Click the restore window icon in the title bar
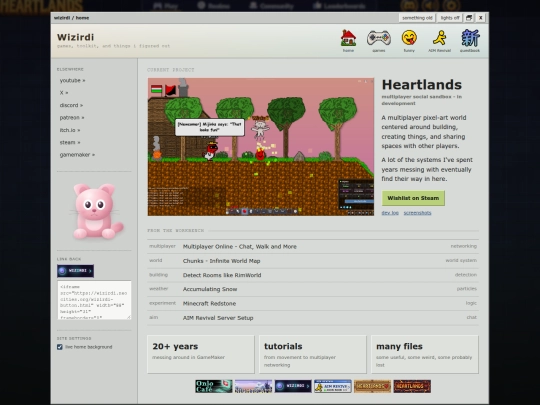 pyautogui.click(x=469, y=18)
